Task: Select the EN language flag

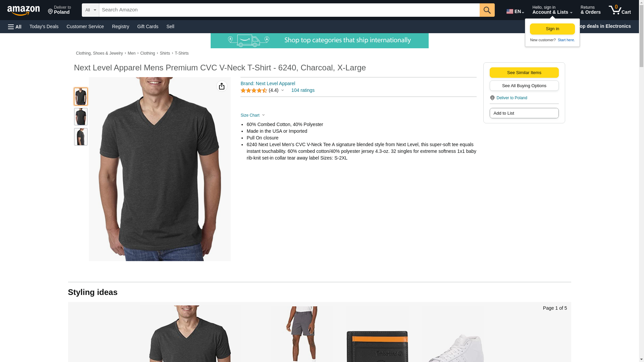Action: (x=515, y=11)
